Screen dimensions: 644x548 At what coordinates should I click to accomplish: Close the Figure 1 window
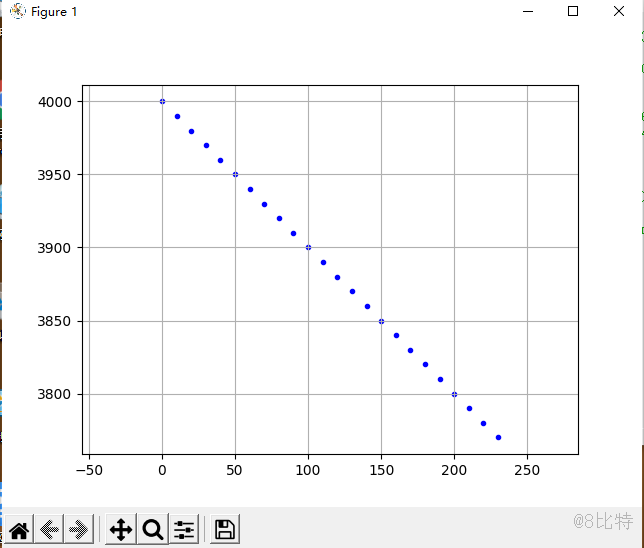pyautogui.click(x=619, y=11)
